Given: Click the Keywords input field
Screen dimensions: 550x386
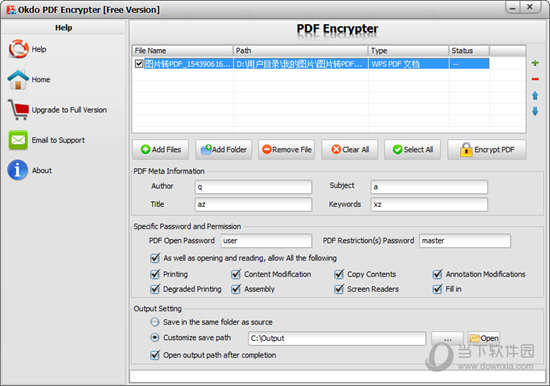Looking at the screenshot, I should (x=429, y=205).
